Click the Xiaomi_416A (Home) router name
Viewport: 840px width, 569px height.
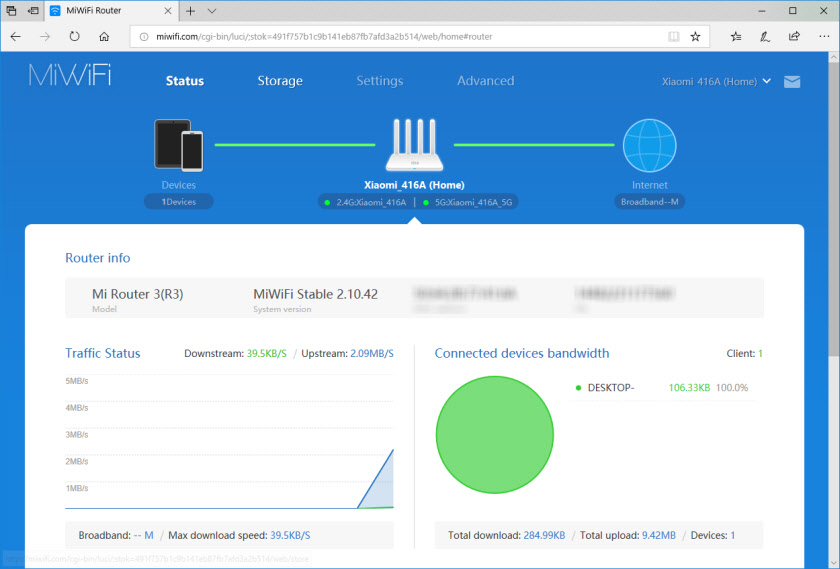point(414,185)
